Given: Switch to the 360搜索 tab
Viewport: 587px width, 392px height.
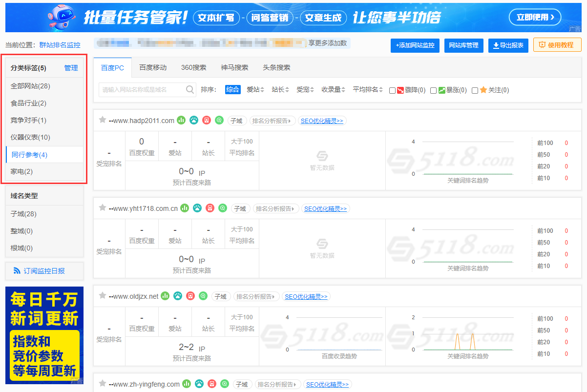Looking at the screenshot, I should (x=193, y=68).
